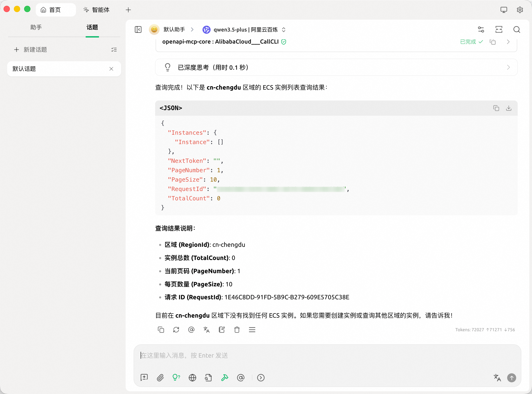Regenerate the assistant response
This screenshot has width=532, height=394.
[x=176, y=330]
